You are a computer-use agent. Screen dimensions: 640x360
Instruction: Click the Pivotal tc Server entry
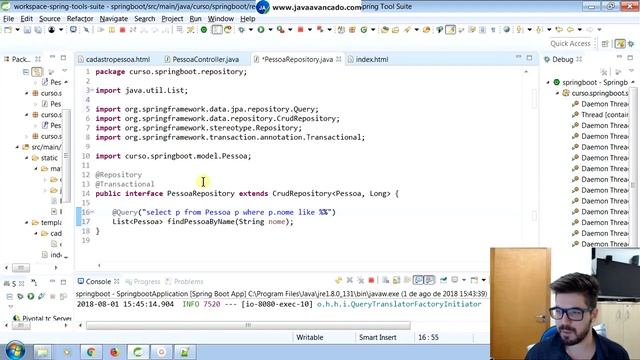(42, 318)
